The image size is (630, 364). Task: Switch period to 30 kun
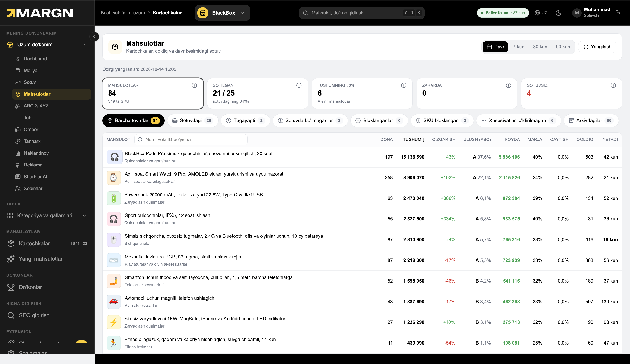[540, 47]
